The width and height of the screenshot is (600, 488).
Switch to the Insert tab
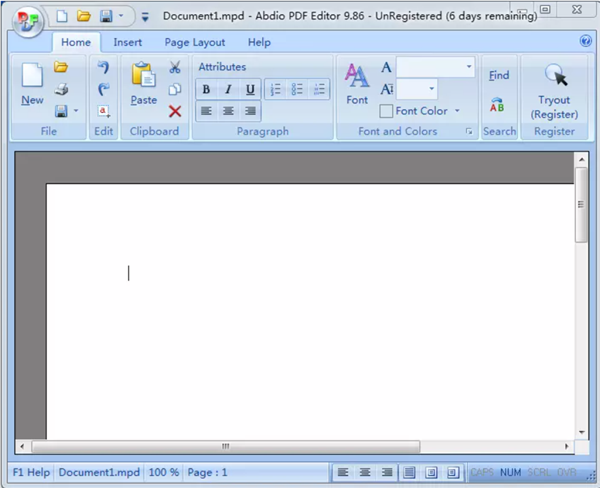(x=127, y=42)
